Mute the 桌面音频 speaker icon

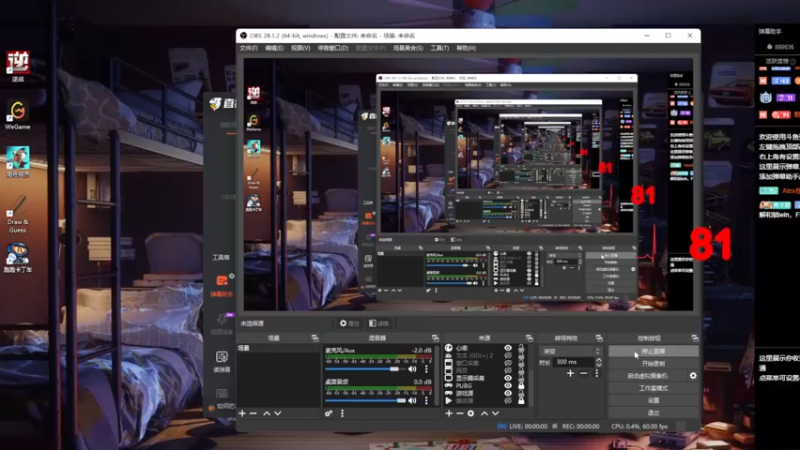tap(412, 401)
